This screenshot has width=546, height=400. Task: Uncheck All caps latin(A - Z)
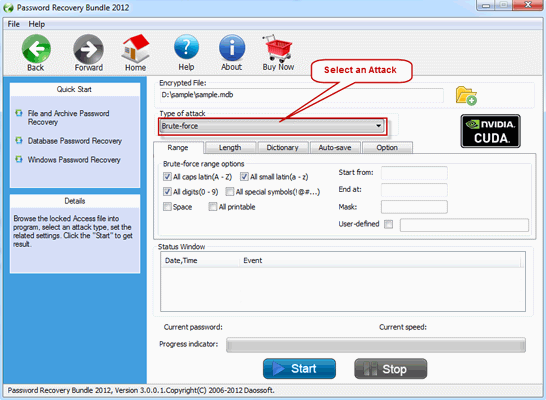pyautogui.click(x=167, y=177)
